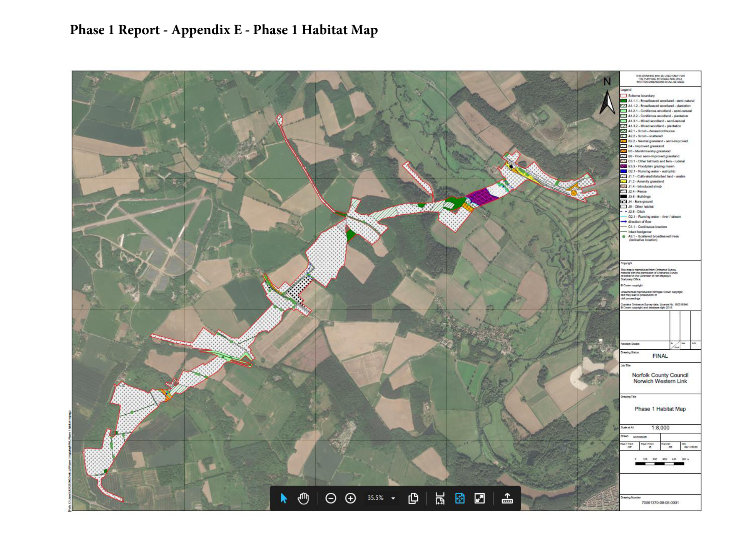Click the FINAL drawing status text
Image resolution: width=756 pixels, height=534 pixels.
[660, 356]
